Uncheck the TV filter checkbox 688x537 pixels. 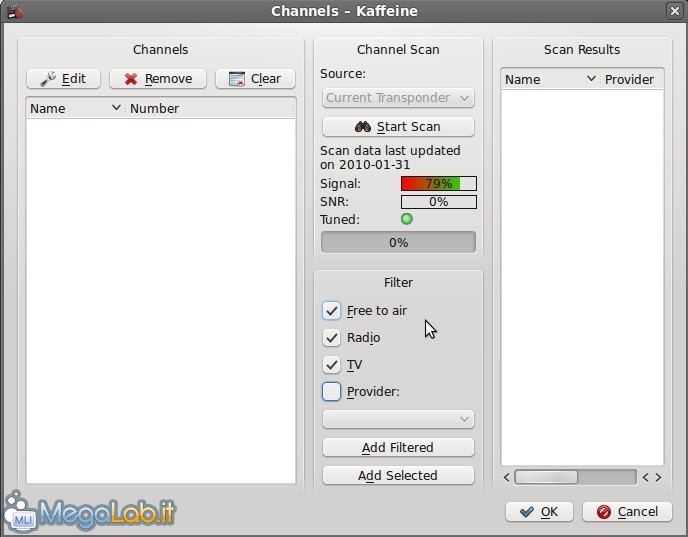[331, 365]
